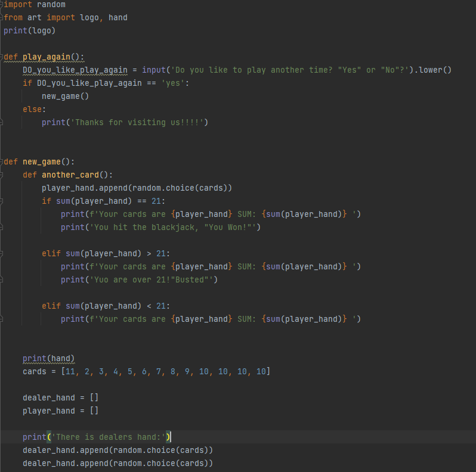Click the 'elif sum(player_hand) > 21:' line
The width and height of the screenshot is (476, 472).
tap(106, 254)
